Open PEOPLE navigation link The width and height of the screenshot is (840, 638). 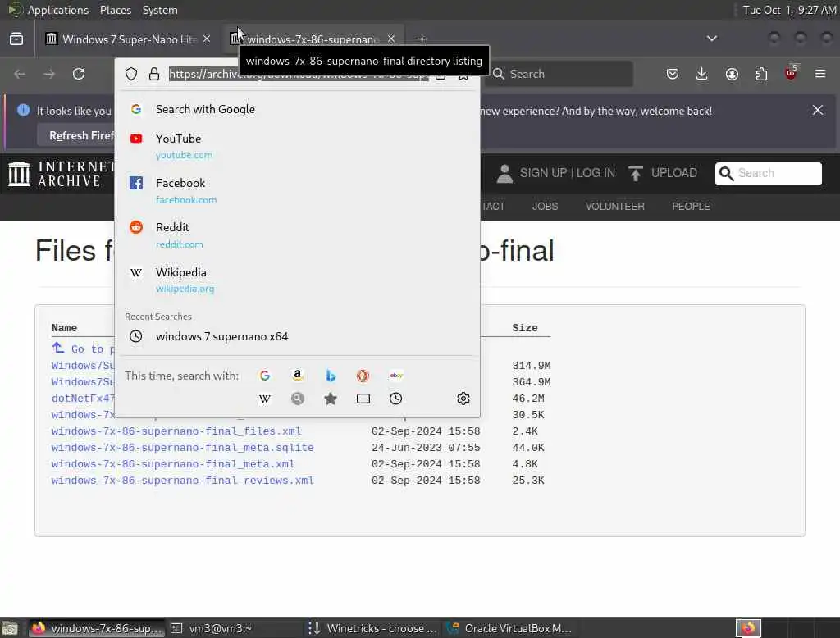click(691, 206)
